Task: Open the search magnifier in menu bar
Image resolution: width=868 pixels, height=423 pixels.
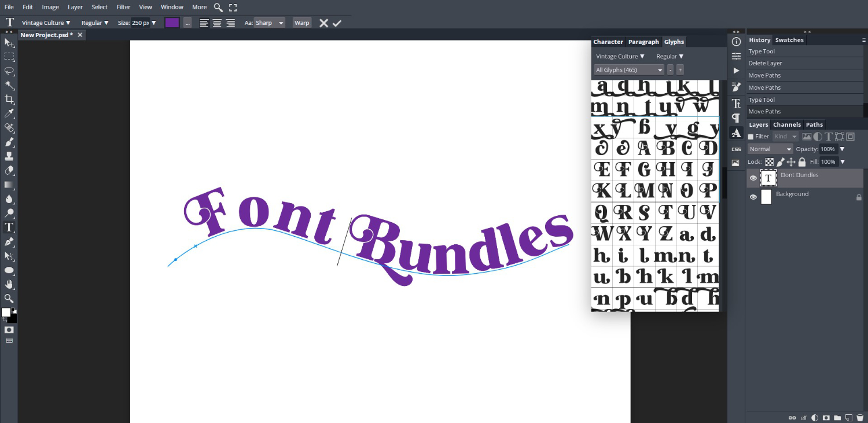Action: click(x=218, y=8)
